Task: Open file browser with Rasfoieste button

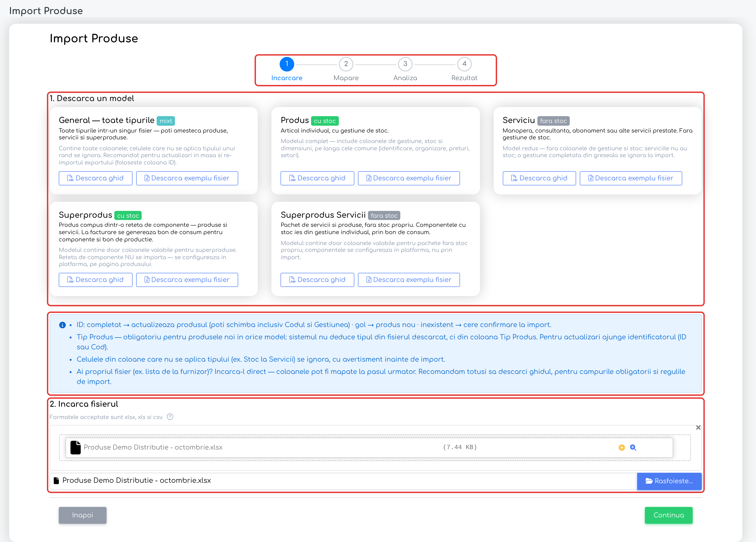Action: tap(669, 481)
